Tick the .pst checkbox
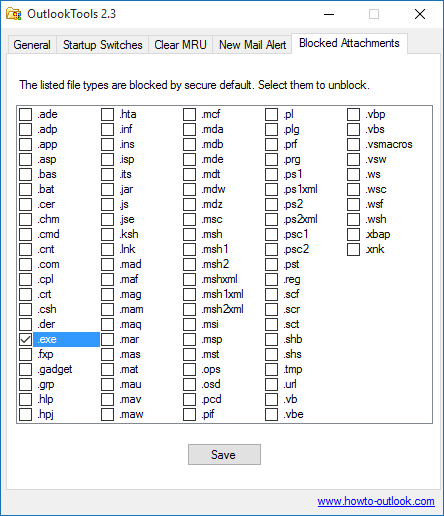Screen dimensions: 444x516 point(271,264)
